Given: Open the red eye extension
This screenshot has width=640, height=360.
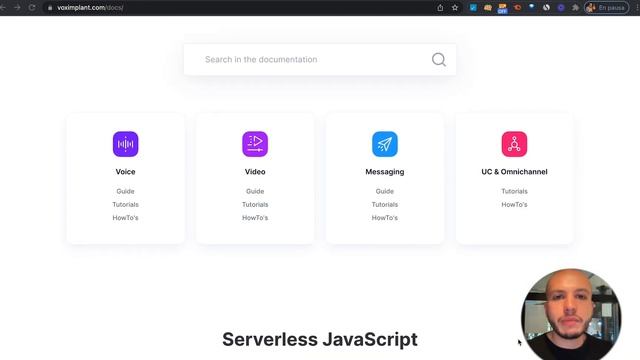Looking at the screenshot, I should tap(517, 7).
